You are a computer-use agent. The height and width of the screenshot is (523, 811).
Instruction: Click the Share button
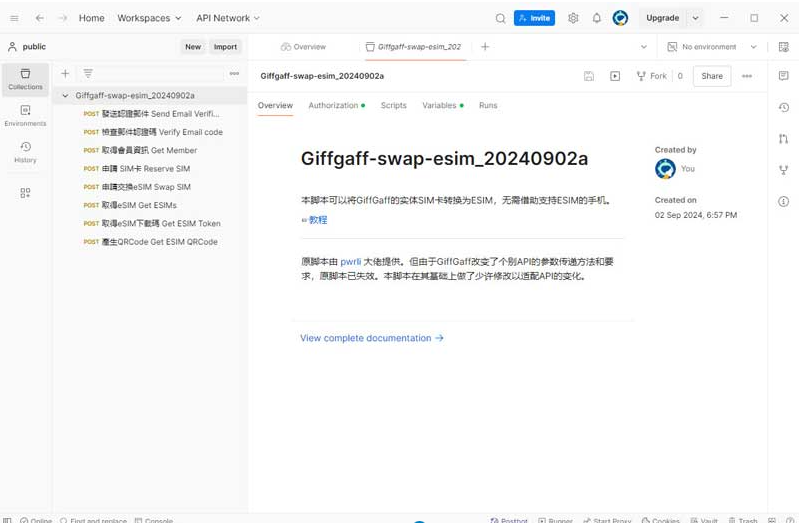point(712,76)
